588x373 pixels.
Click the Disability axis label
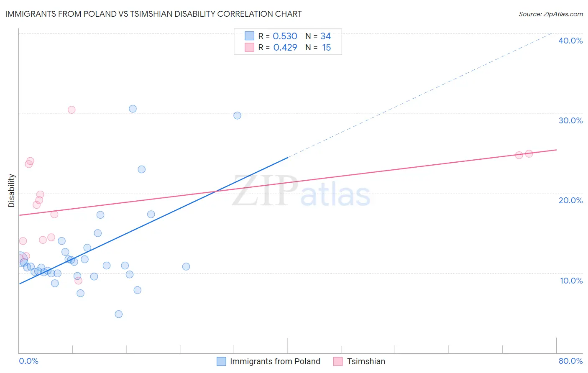click(x=12, y=191)
